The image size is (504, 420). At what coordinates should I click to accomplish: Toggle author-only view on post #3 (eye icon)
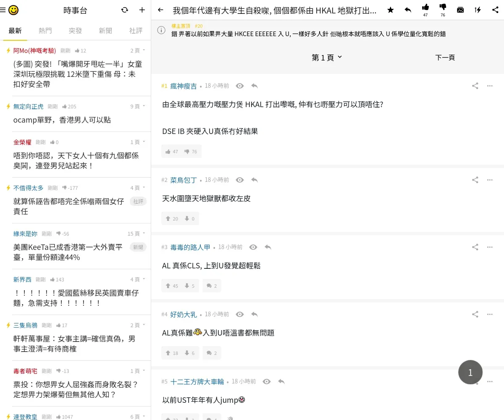point(253,247)
